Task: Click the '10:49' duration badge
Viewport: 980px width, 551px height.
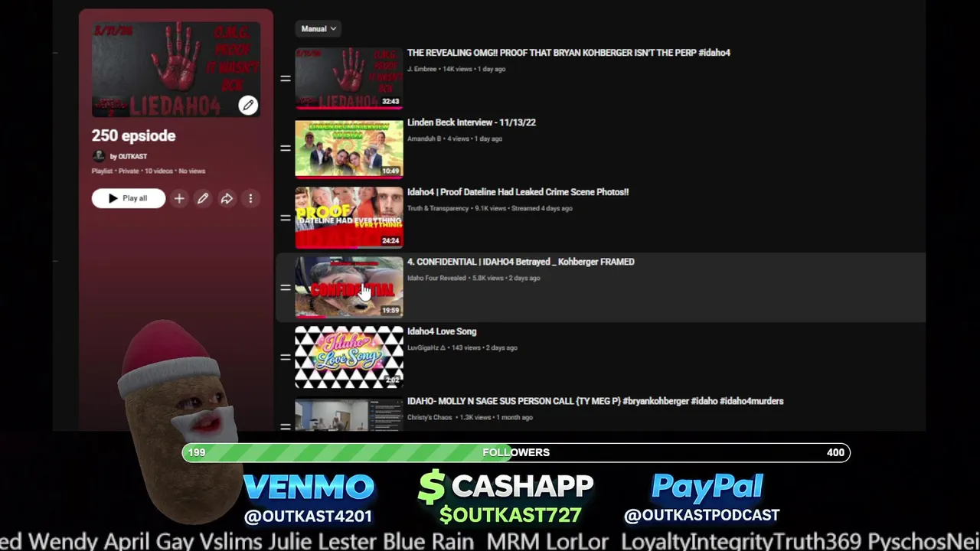Action: click(390, 171)
